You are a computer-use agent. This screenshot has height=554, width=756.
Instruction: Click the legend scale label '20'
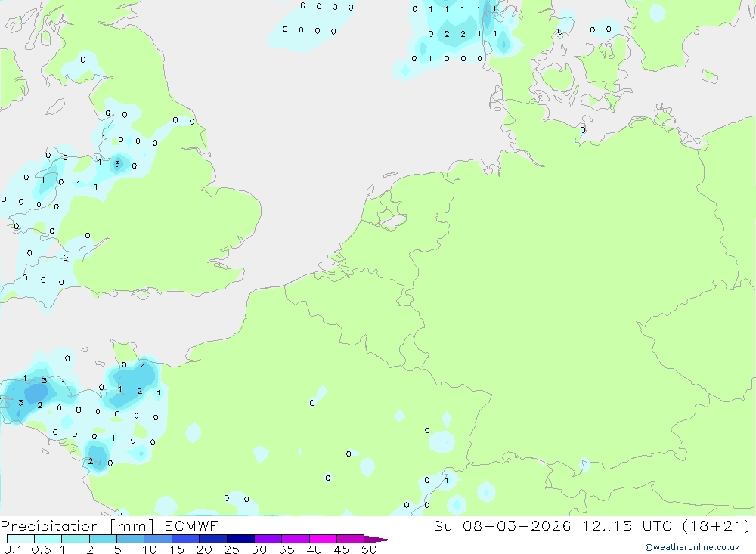pyautogui.click(x=204, y=549)
